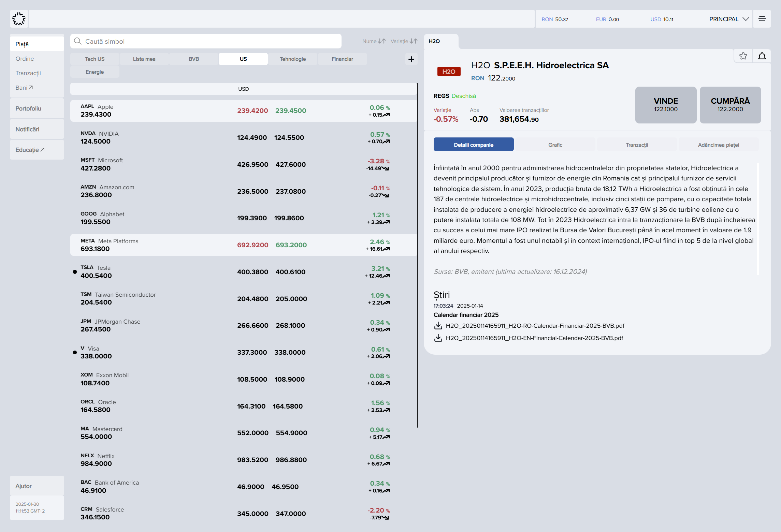Set a price alert with bell icon
The image size is (781, 532).
[x=762, y=56]
